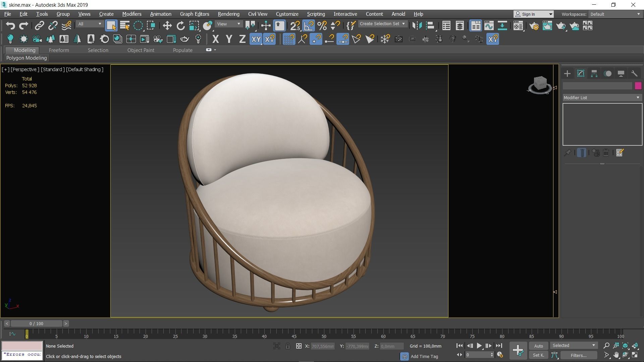Choose the Select and Scale tool
644x362 pixels.
coord(194,26)
